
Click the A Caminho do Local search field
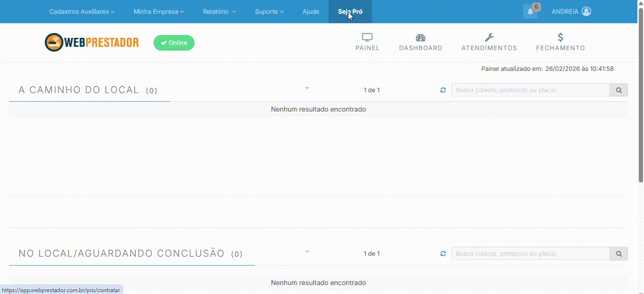click(530, 90)
